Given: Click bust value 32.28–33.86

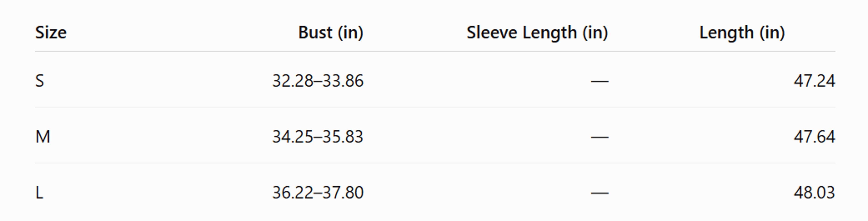Looking at the screenshot, I should (x=318, y=81).
